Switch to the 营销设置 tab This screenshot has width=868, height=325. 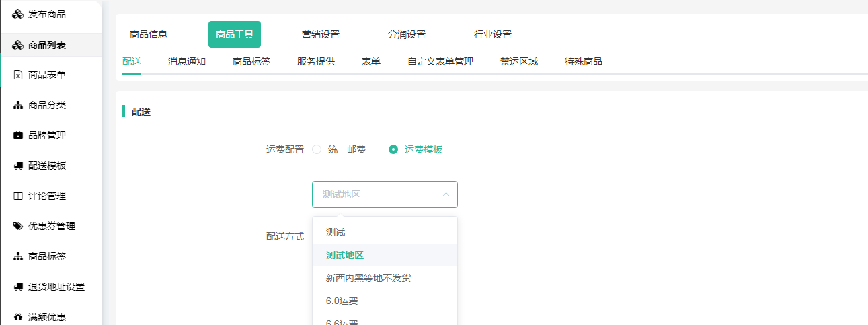pos(321,34)
